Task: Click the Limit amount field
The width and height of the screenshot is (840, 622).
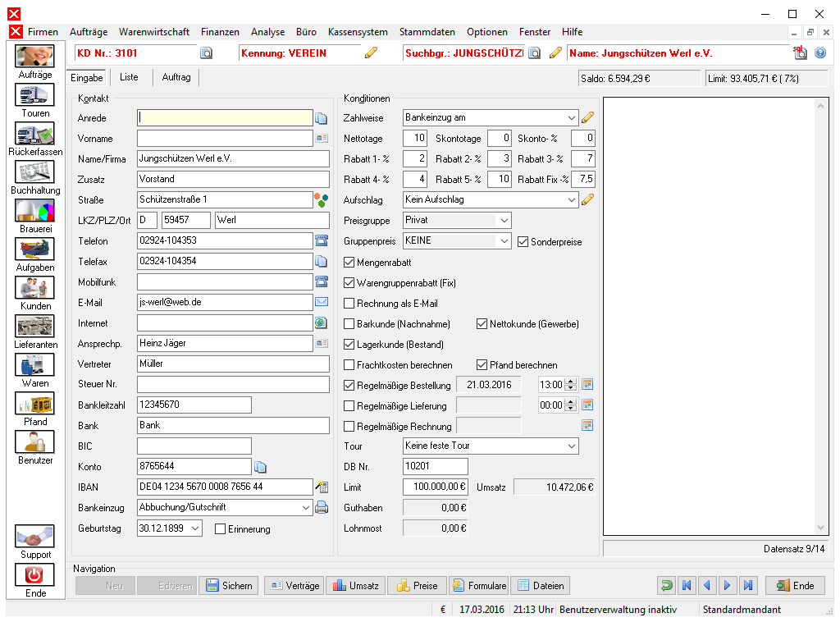Action: tap(436, 487)
